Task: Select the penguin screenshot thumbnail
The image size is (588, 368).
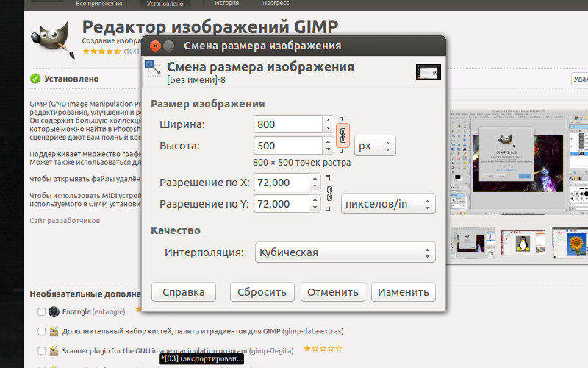Action: [x=523, y=243]
